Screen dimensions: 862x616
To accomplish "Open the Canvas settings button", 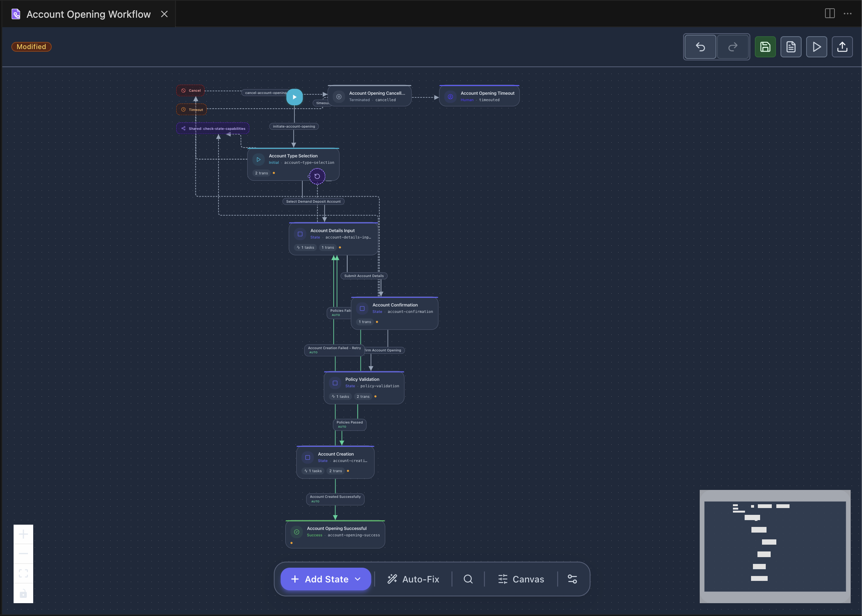I will (521, 579).
